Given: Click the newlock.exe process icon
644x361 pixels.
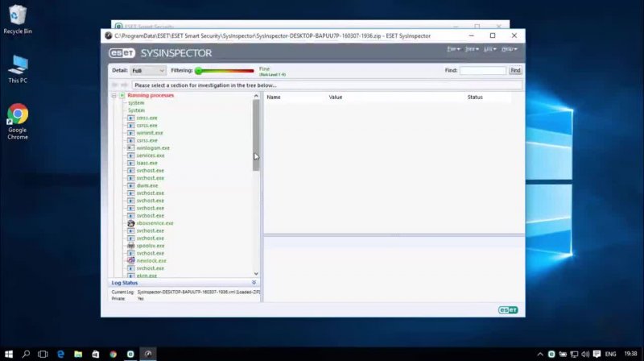Looking at the screenshot, I should pyautogui.click(x=130, y=261).
